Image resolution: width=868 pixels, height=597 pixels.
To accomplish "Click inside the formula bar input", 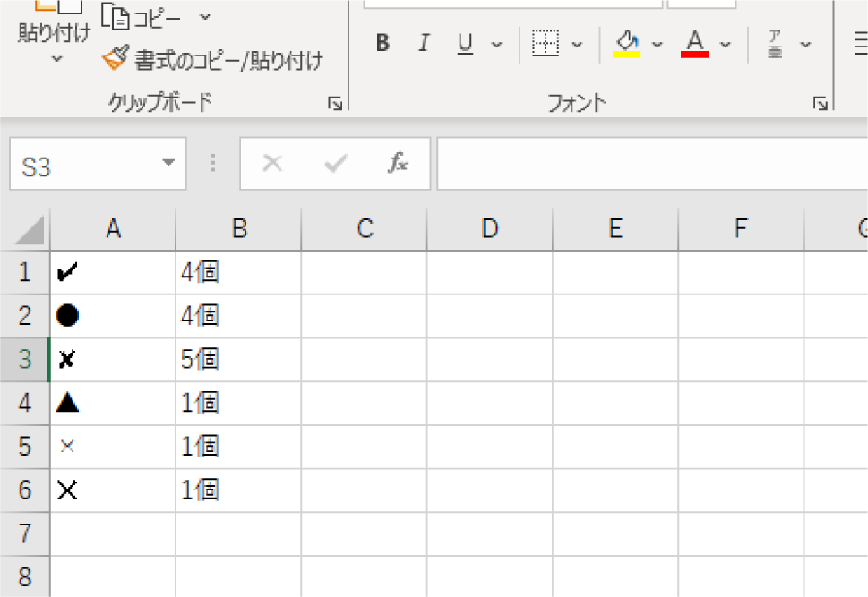I will click(x=652, y=164).
